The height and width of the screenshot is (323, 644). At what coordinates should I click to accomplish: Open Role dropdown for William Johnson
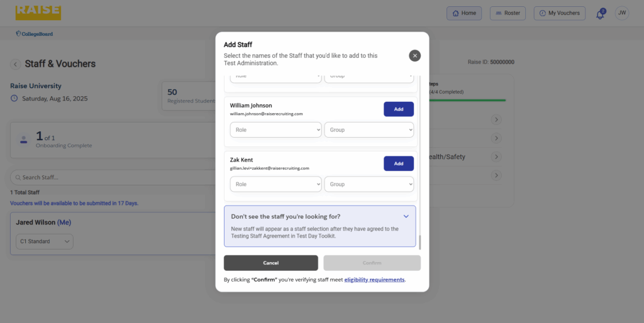[275, 130]
